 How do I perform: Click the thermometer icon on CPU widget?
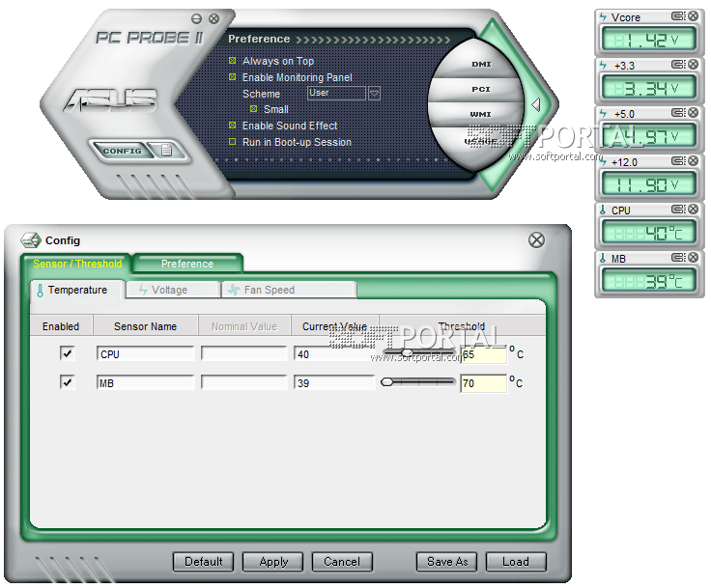coord(603,210)
